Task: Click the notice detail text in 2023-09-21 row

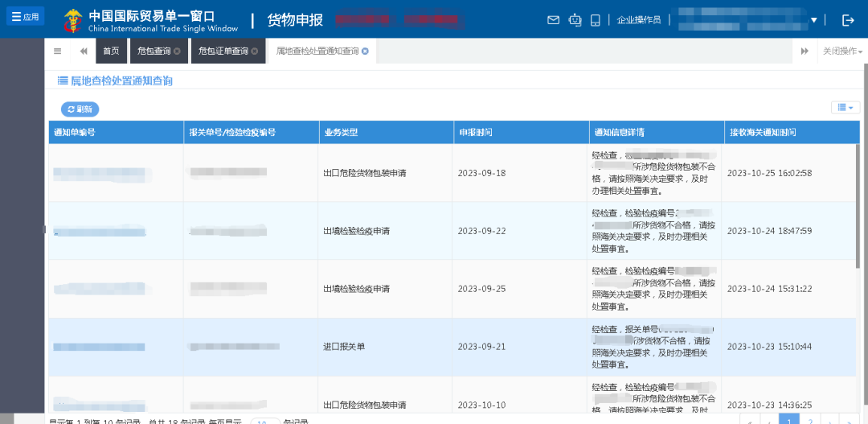Action: (654, 347)
